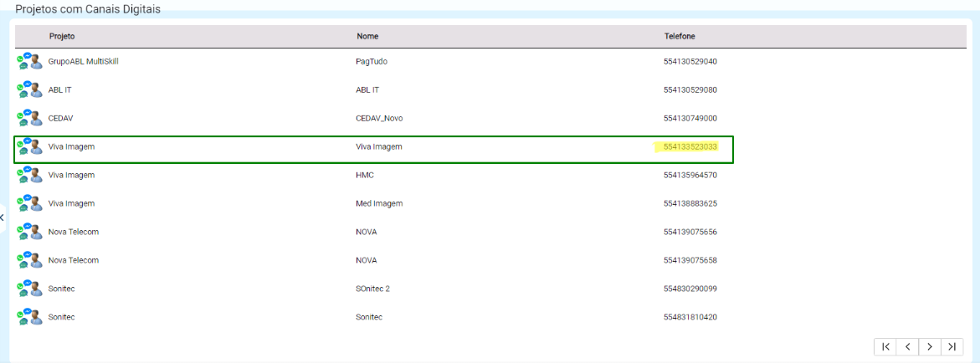This screenshot has height=363, width=980.
Task: Select the Med Imagem name cell
Action: click(379, 203)
